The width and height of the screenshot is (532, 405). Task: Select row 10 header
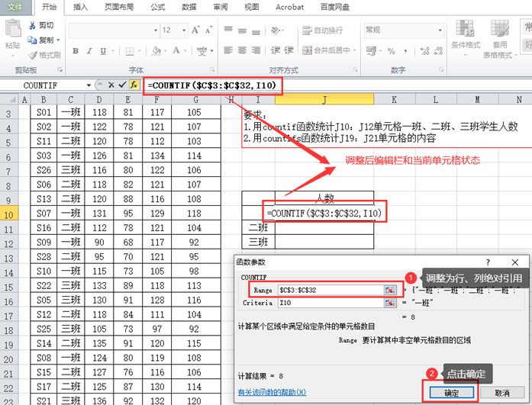[x=9, y=214]
